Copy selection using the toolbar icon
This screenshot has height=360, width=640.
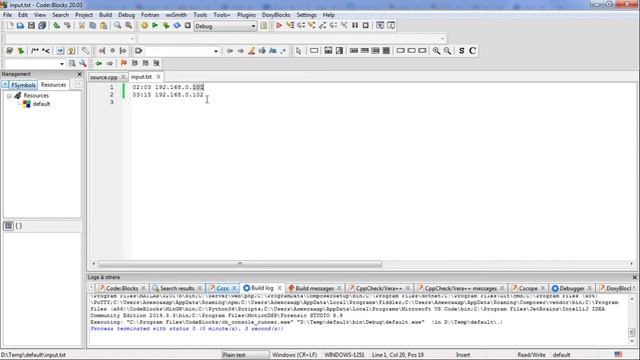[93, 26]
